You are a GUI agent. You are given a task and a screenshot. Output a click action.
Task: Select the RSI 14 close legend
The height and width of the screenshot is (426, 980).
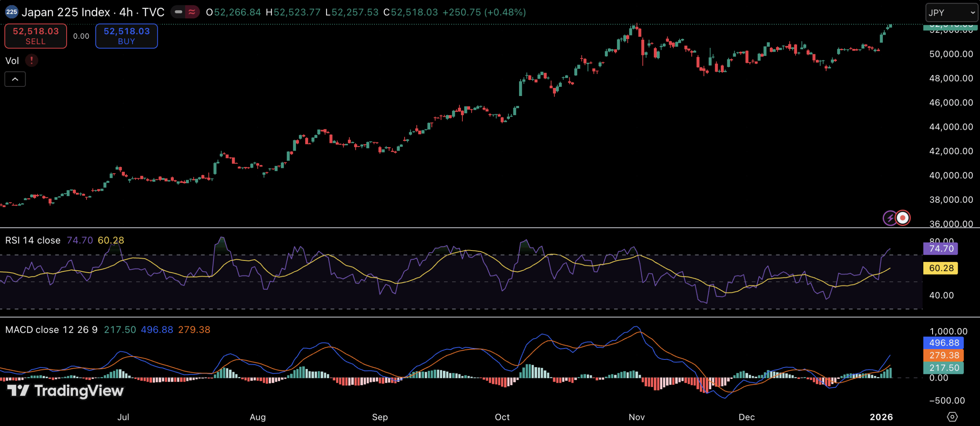[x=33, y=240]
